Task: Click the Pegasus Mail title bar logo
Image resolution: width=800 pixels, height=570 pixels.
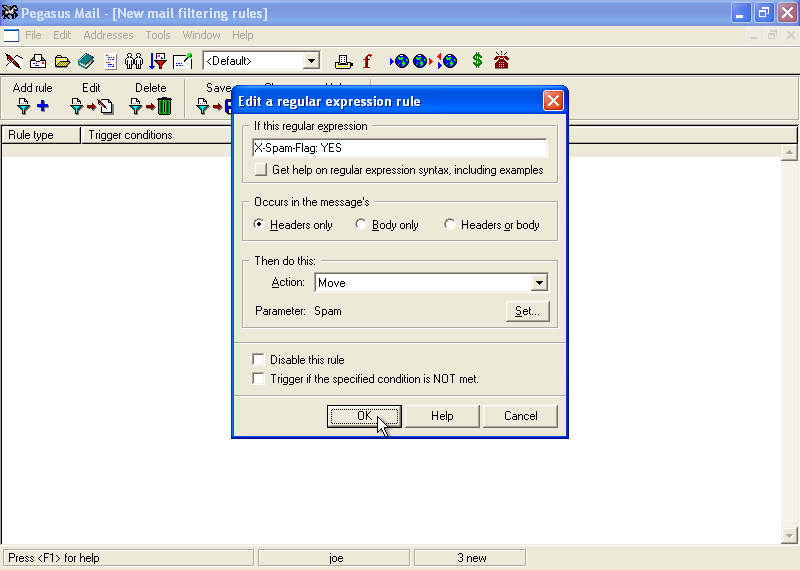Action: 10,12
